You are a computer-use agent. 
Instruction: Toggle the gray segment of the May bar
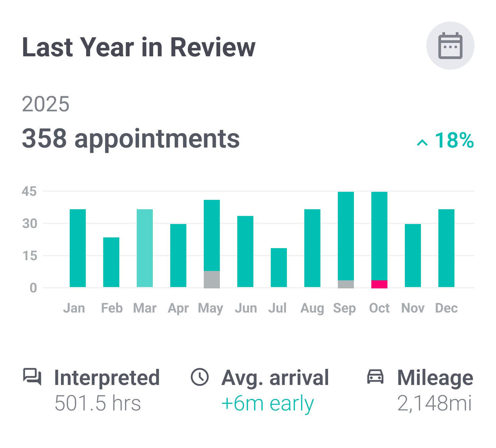pos(211,279)
